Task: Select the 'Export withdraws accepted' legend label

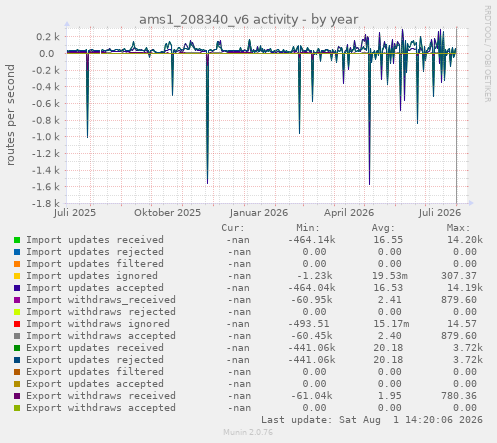Action: point(101,408)
